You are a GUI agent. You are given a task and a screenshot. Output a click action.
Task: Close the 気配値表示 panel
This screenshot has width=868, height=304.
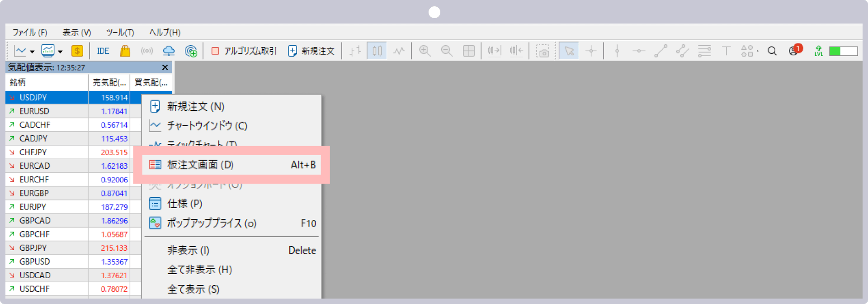[165, 67]
